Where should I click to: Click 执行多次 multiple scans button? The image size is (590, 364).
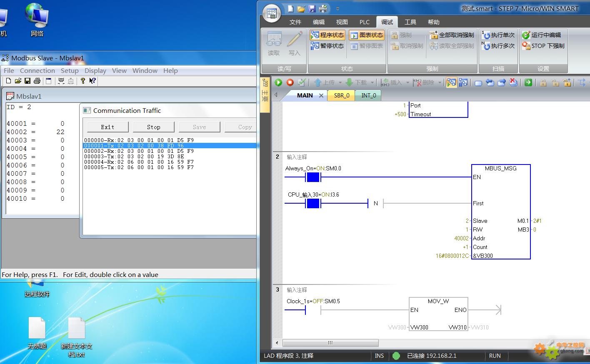click(498, 46)
